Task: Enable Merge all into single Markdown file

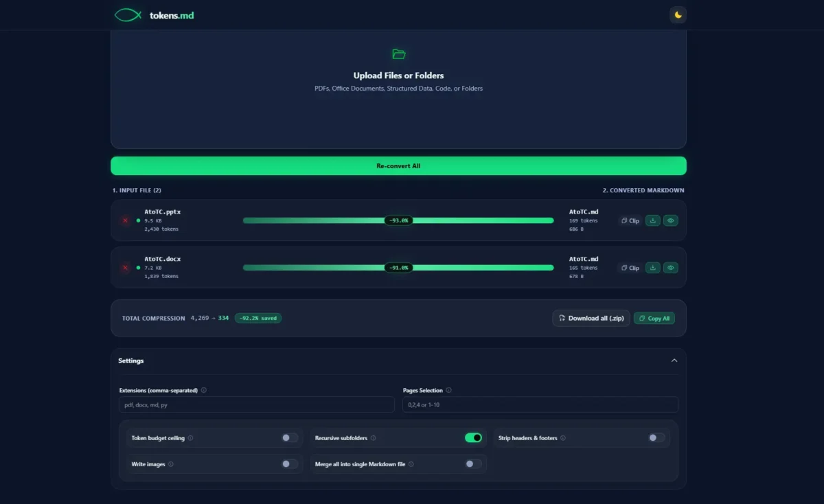Action: pyautogui.click(x=473, y=464)
